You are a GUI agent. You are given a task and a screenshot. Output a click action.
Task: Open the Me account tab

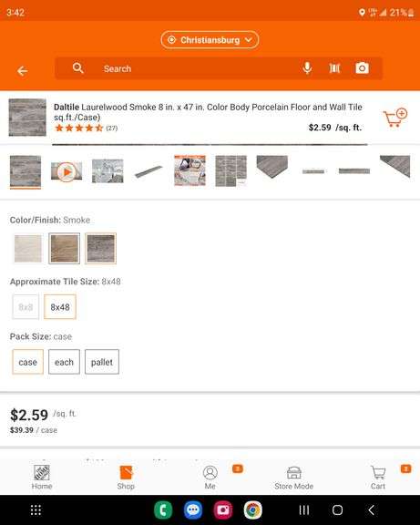click(x=210, y=478)
